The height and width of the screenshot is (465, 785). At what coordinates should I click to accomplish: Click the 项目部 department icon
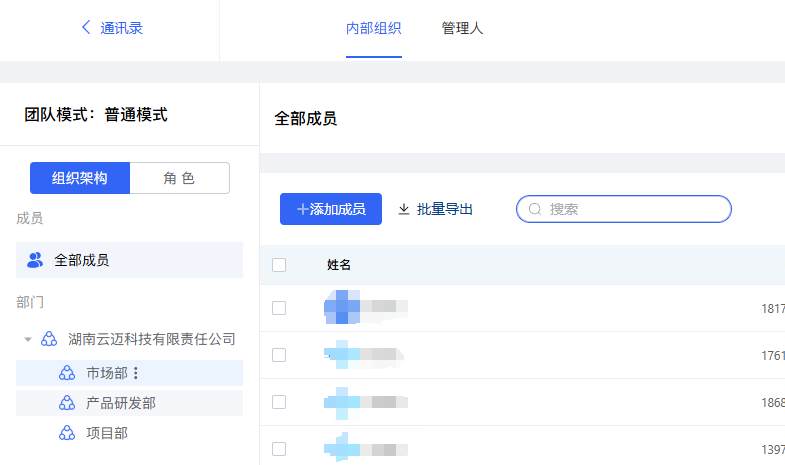click(x=67, y=433)
